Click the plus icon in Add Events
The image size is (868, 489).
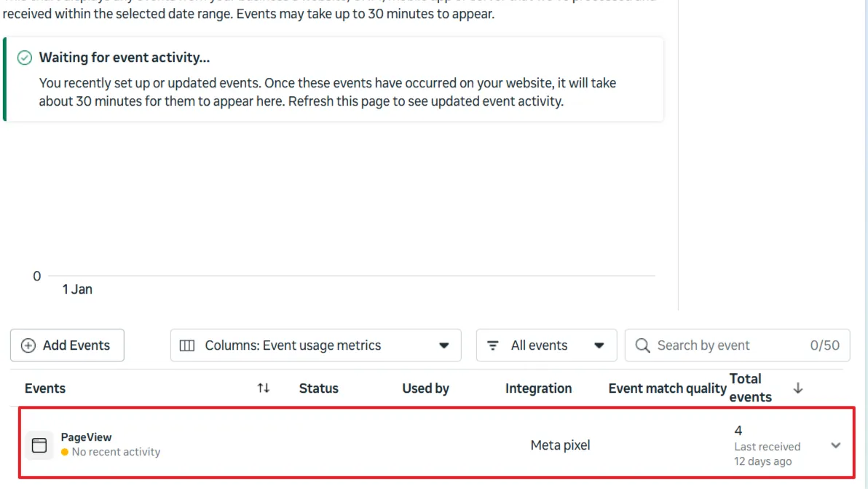28,345
